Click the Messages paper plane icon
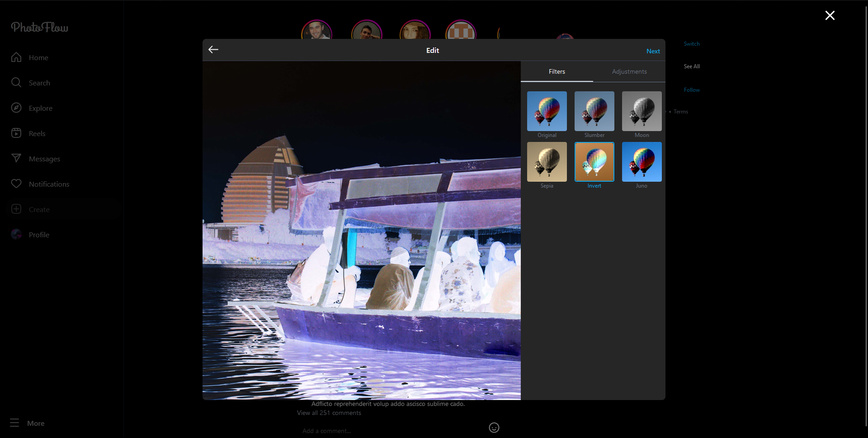 coord(16,159)
